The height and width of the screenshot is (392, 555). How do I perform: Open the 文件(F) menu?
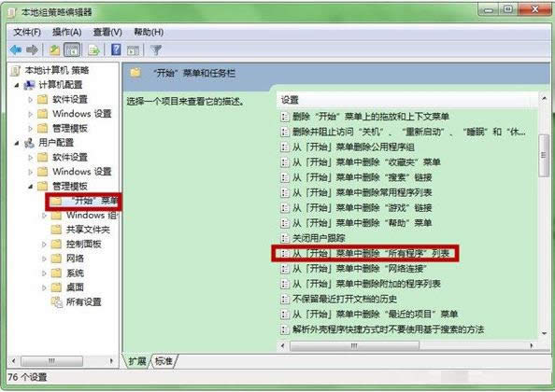point(27,32)
